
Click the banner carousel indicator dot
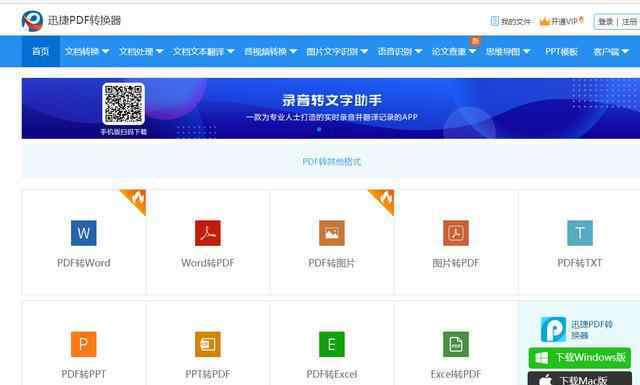(319, 129)
